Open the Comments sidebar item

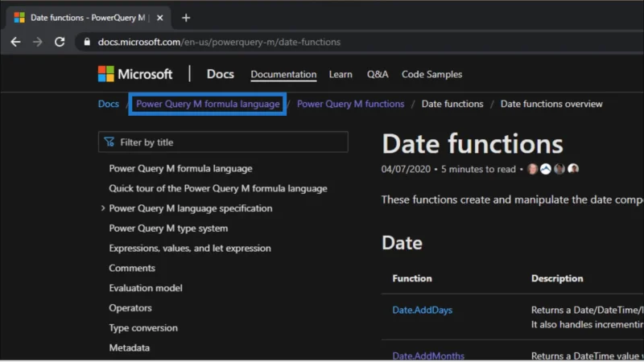coord(132,268)
